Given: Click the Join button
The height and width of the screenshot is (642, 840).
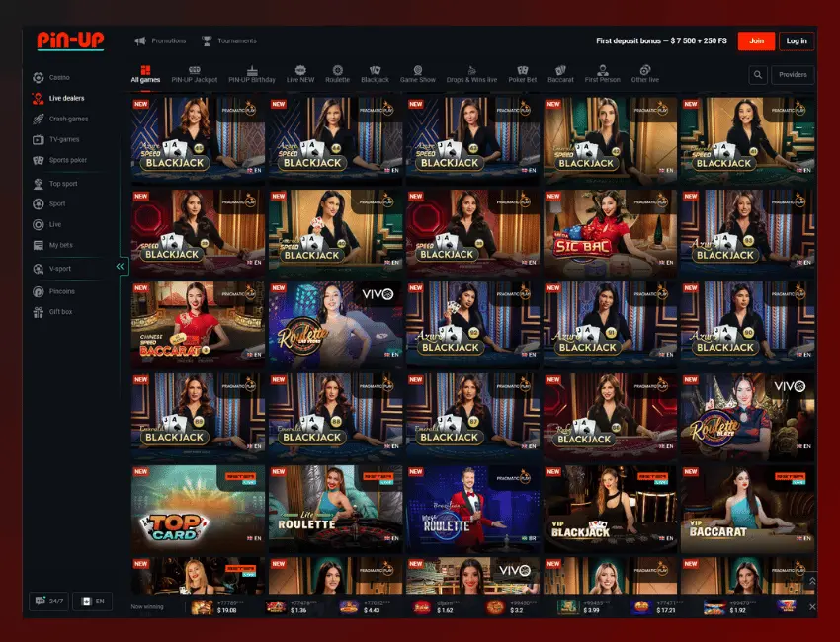Looking at the screenshot, I should [x=756, y=40].
